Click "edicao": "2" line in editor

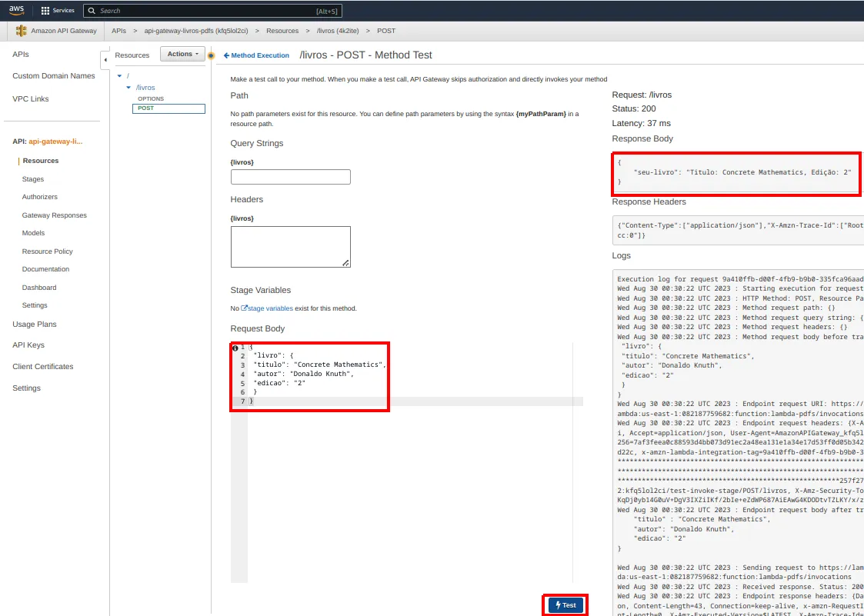pos(279,383)
